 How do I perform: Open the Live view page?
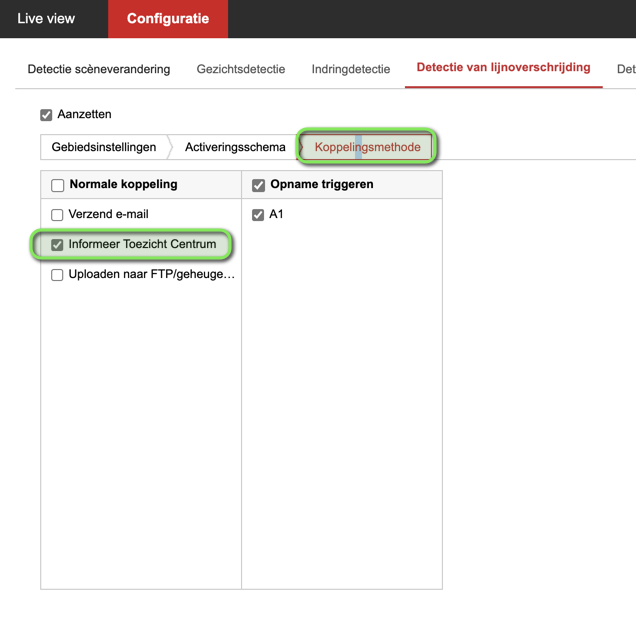point(46,19)
